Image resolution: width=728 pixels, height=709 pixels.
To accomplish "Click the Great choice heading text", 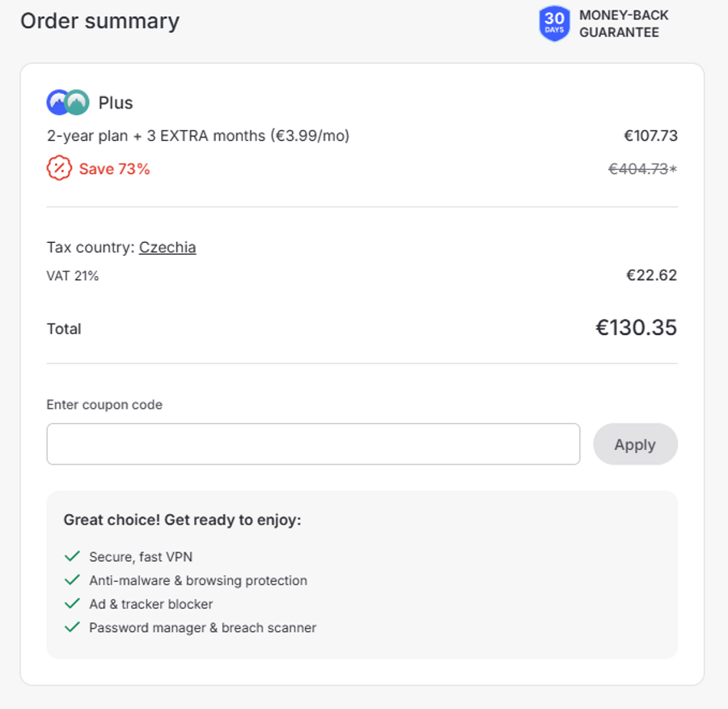I will coord(182,520).
